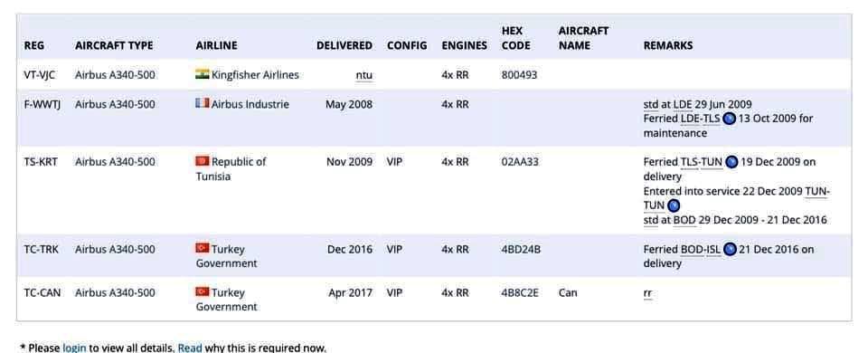The image size is (868, 353).
Task: Click the 'rr' remark for TC-CAN
Action: (x=647, y=293)
